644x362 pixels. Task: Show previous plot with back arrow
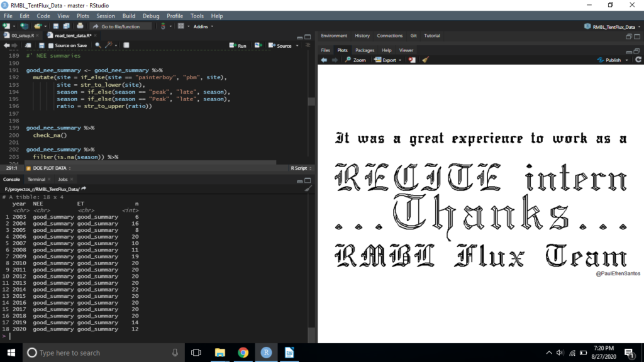pos(324,60)
